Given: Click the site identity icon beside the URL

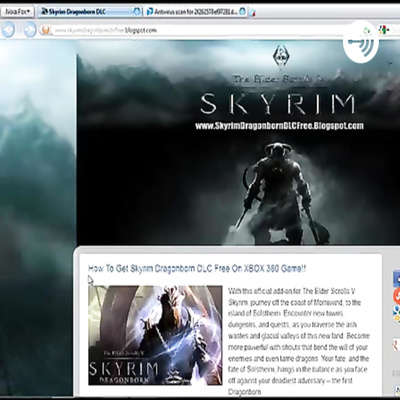Looking at the screenshot, I should click(45, 30).
